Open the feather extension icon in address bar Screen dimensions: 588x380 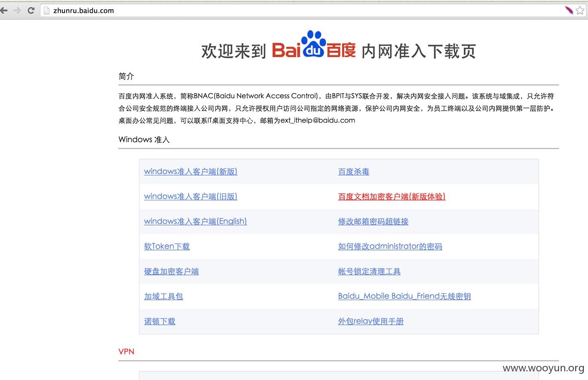coord(569,10)
